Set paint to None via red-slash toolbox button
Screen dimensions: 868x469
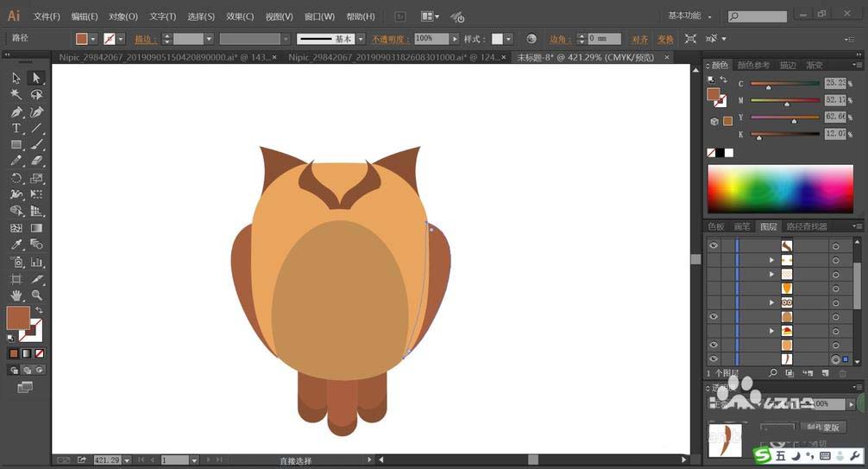[40, 353]
